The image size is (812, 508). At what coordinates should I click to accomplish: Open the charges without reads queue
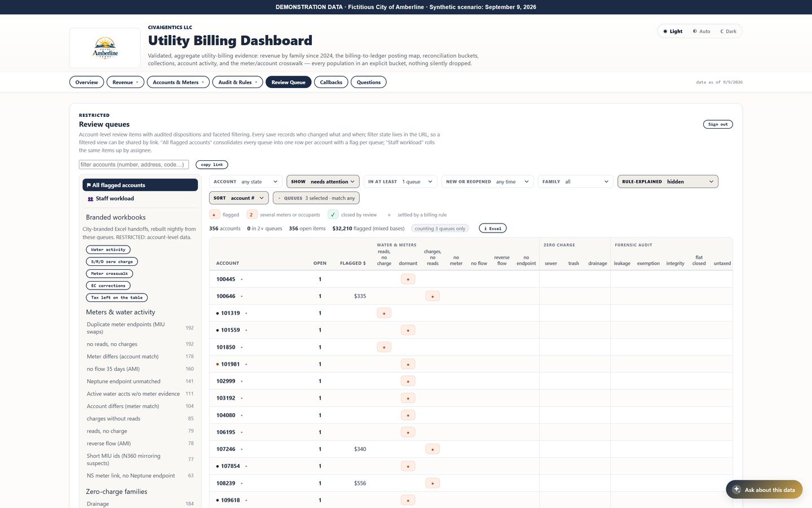point(140,419)
